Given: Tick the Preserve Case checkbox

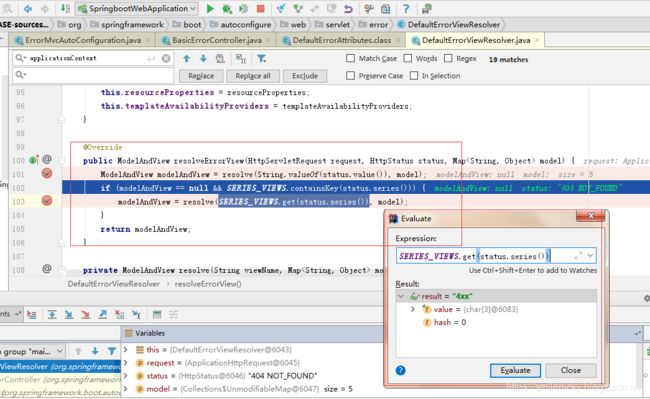Looking at the screenshot, I should click(x=351, y=75).
